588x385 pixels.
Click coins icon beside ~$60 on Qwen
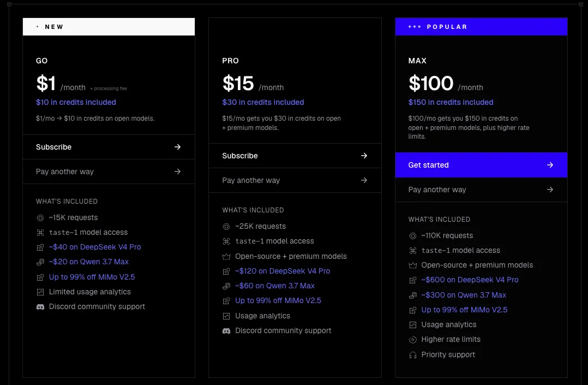[x=226, y=286]
